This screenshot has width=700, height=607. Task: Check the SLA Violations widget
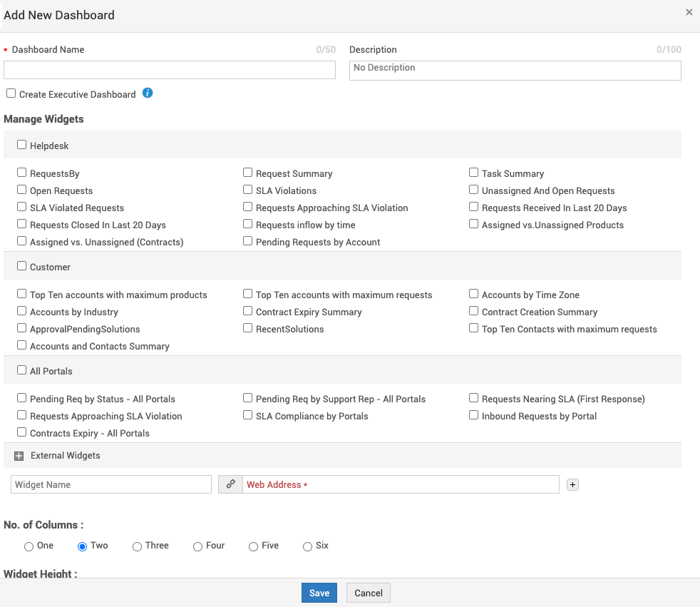248,190
